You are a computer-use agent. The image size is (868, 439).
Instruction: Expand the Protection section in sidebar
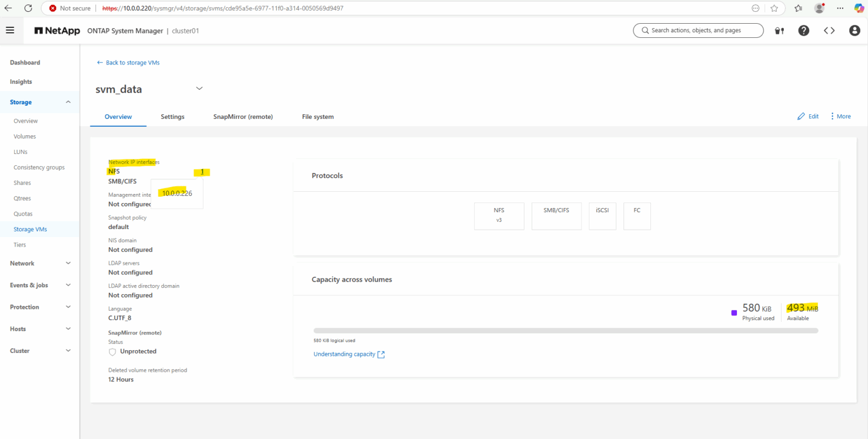click(68, 307)
